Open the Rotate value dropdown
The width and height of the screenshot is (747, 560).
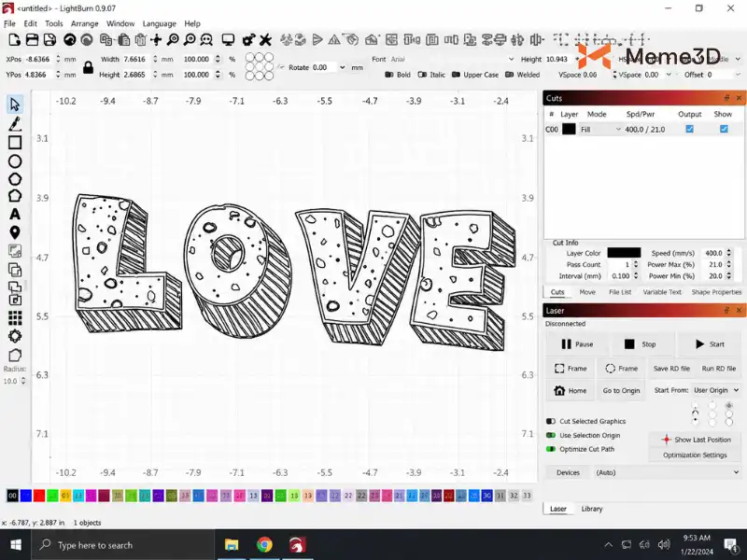click(342, 67)
